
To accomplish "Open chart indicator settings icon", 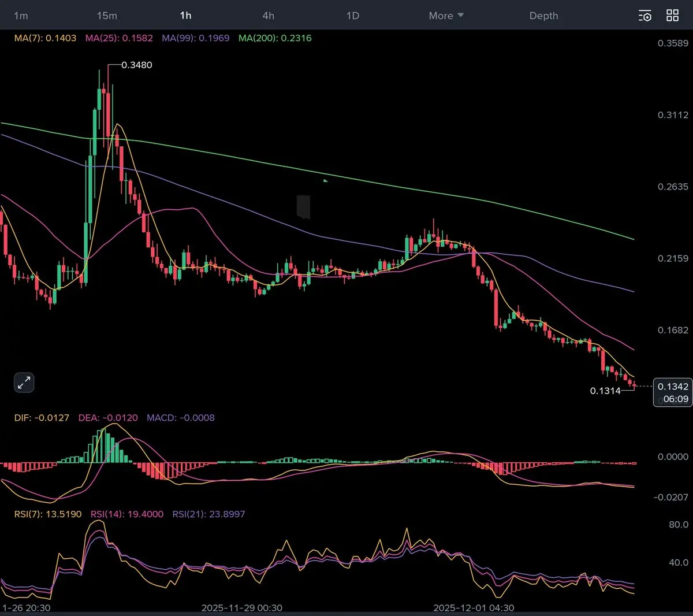I will [x=645, y=16].
